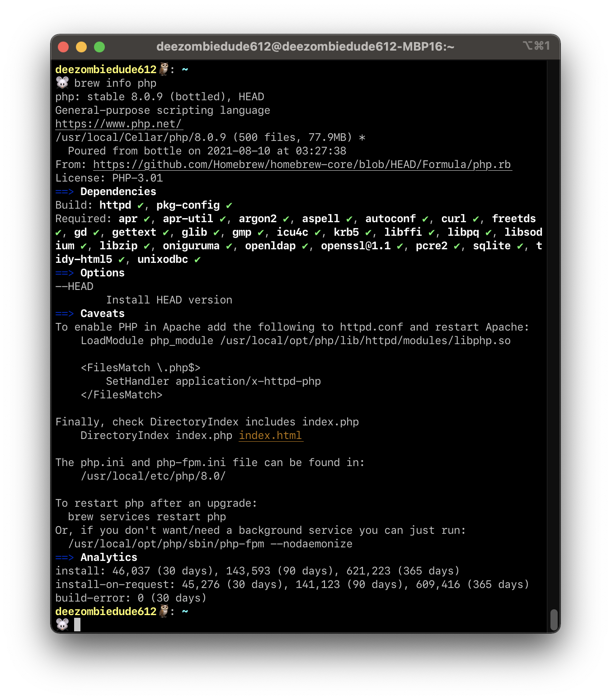Image resolution: width=611 pixels, height=700 pixels.
Task: Click the 'php-fpm --nodaemonize' command line
Action: (x=210, y=544)
